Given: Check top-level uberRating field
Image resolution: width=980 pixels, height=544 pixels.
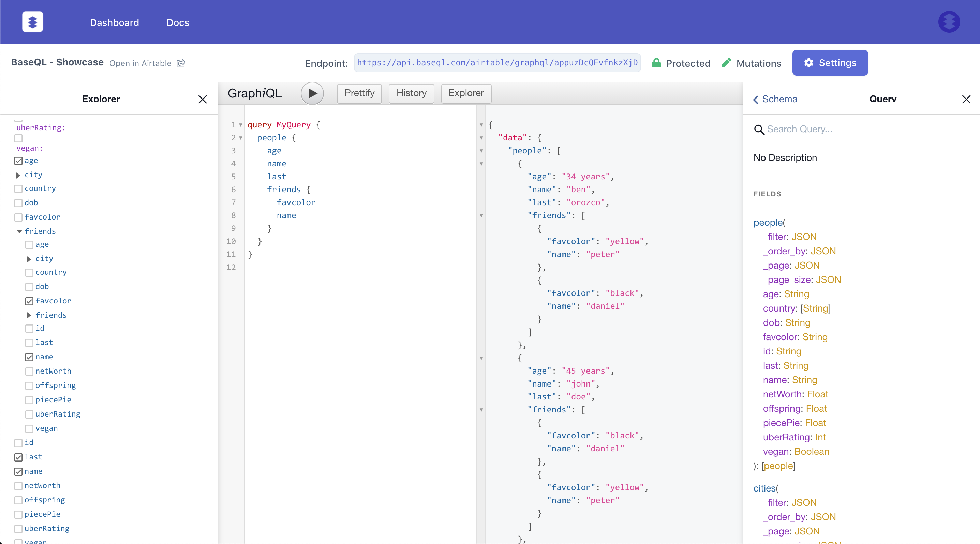Looking at the screenshot, I should (18, 529).
